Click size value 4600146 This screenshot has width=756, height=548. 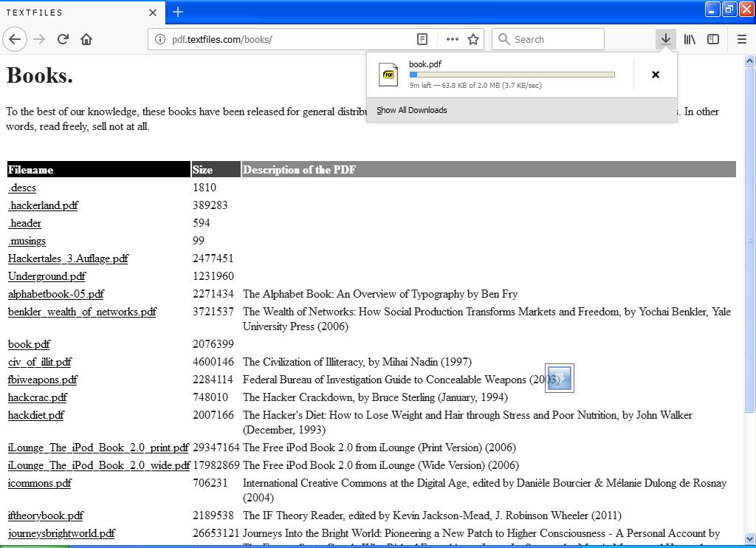click(x=213, y=363)
